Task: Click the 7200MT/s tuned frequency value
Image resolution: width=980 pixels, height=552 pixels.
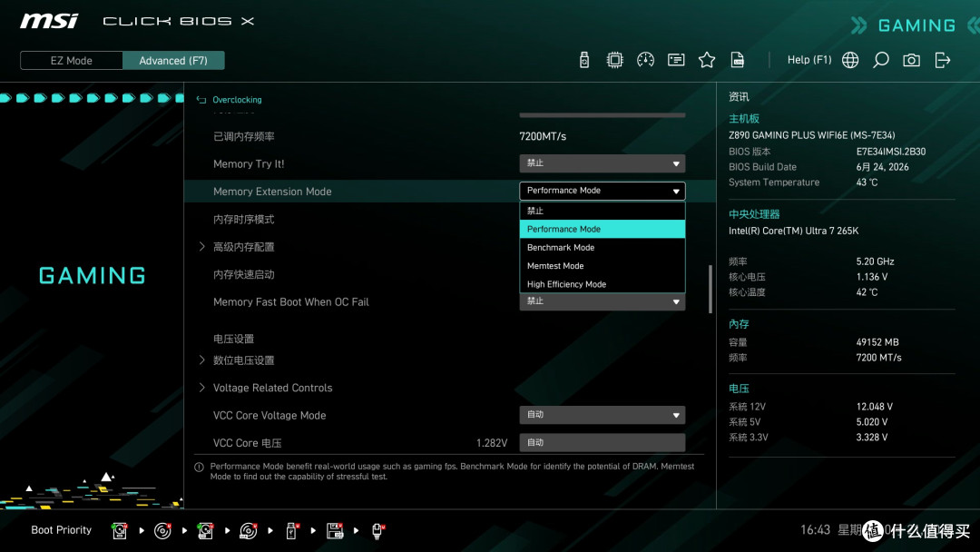Action: pyautogui.click(x=543, y=136)
